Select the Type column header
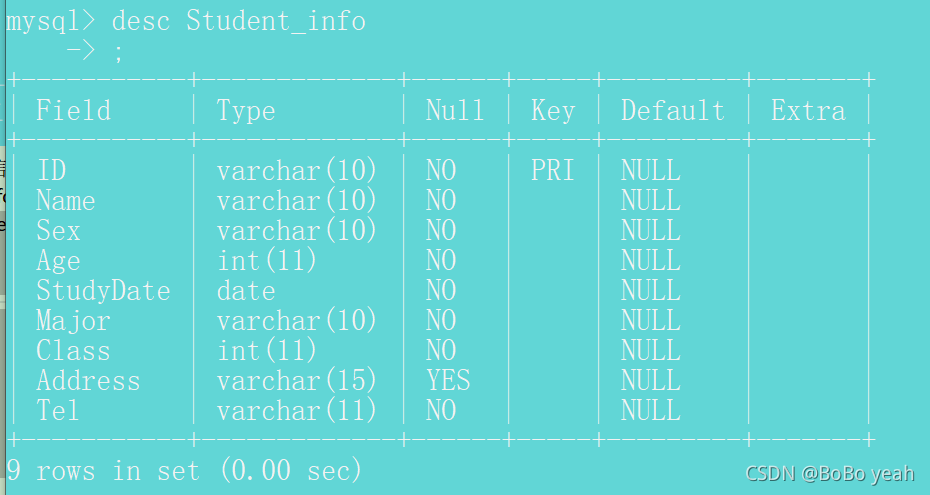The image size is (930, 495). click(x=246, y=111)
